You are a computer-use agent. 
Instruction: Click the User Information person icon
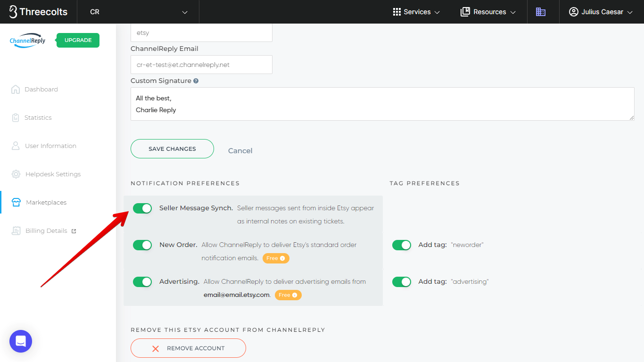point(16,146)
